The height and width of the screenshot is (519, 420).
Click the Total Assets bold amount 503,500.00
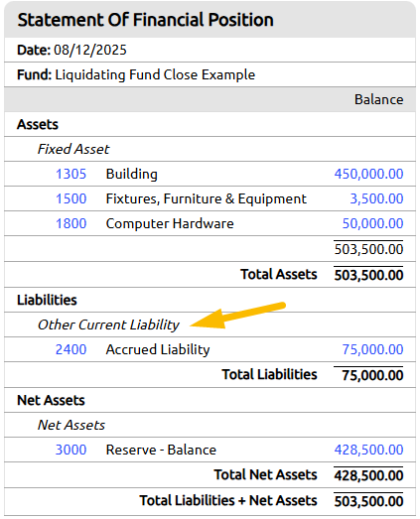point(368,275)
